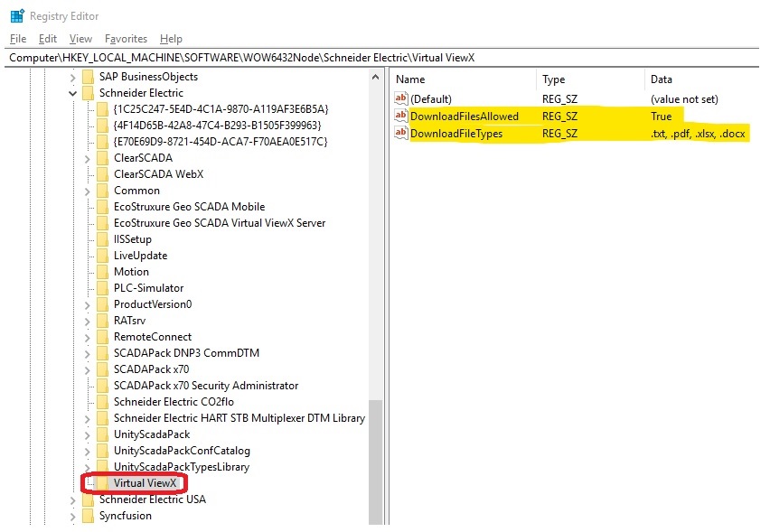Click the Schneider Electric folder icon
The width and height of the screenshot is (770, 532).
(x=88, y=93)
